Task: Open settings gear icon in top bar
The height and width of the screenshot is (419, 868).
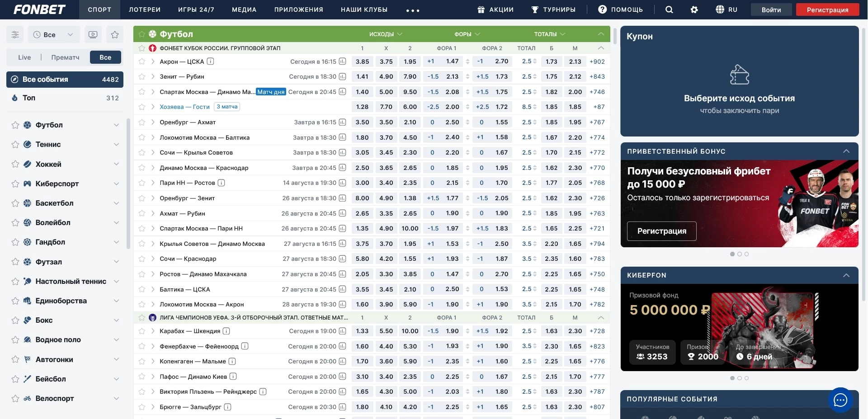Action: tap(694, 9)
